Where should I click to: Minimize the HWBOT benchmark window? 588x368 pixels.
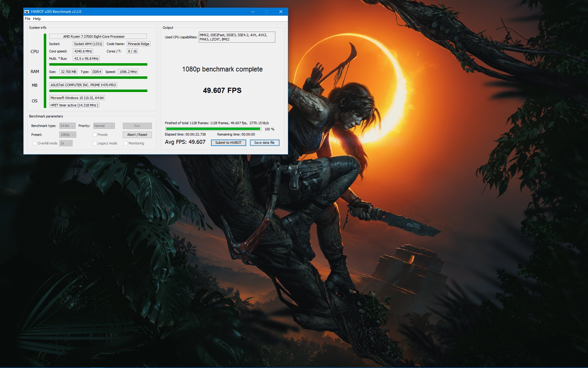tap(253, 12)
